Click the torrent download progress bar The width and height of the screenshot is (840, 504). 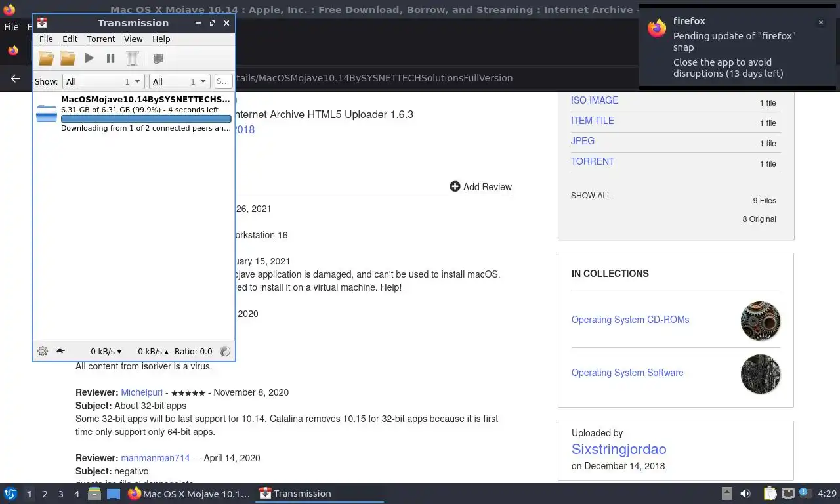146,119
